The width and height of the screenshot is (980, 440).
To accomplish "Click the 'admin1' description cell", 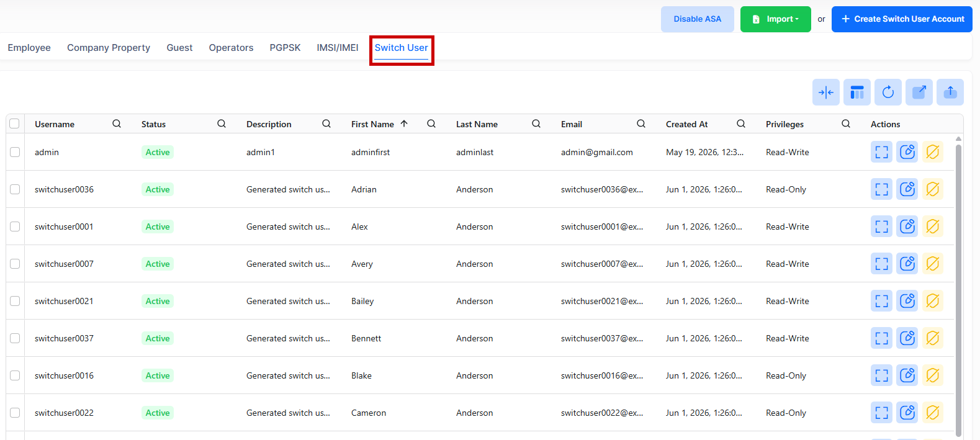I will (261, 152).
